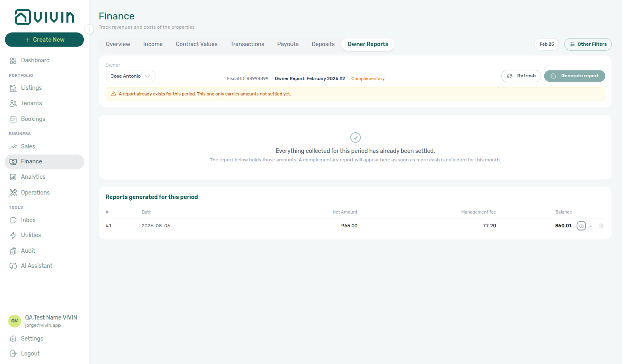Click the QV user avatar

(15, 321)
